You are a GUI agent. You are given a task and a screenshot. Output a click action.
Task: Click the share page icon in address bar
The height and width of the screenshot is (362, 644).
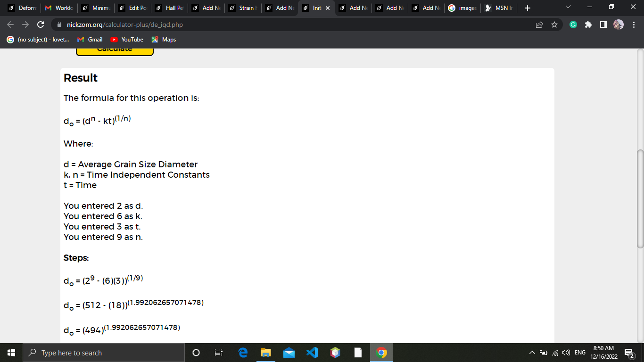click(x=539, y=25)
